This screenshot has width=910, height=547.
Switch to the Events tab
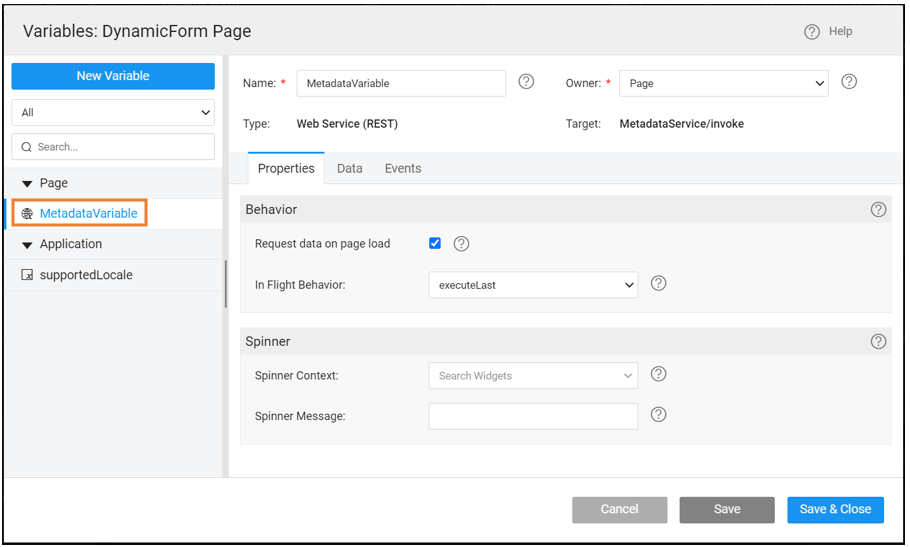[403, 169]
